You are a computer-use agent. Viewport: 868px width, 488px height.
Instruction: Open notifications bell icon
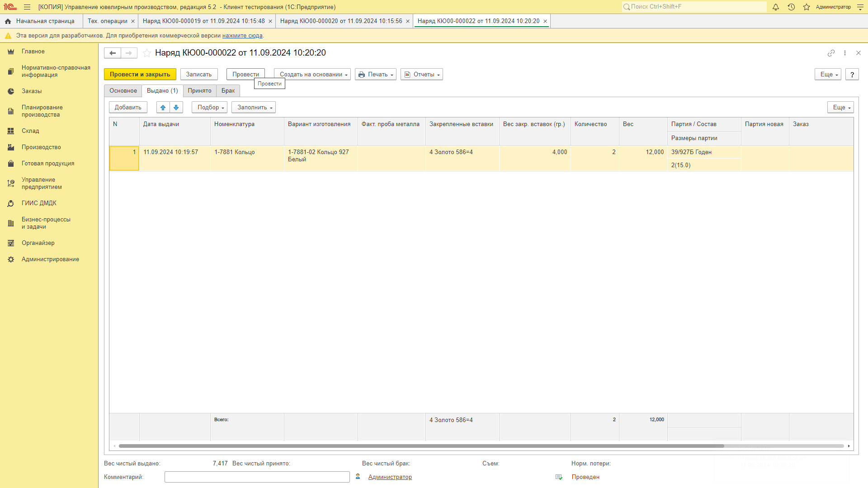tap(776, 7)
